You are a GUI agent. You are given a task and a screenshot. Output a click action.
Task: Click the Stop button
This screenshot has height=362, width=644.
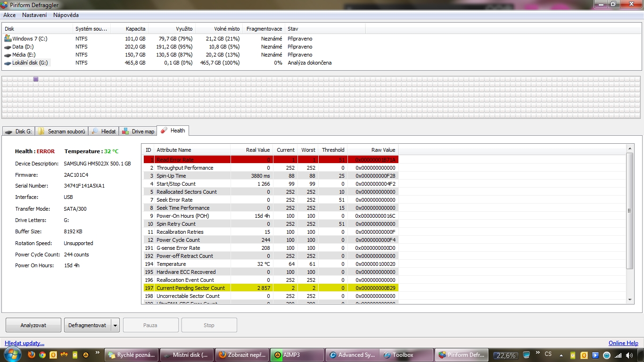[209, 325]
